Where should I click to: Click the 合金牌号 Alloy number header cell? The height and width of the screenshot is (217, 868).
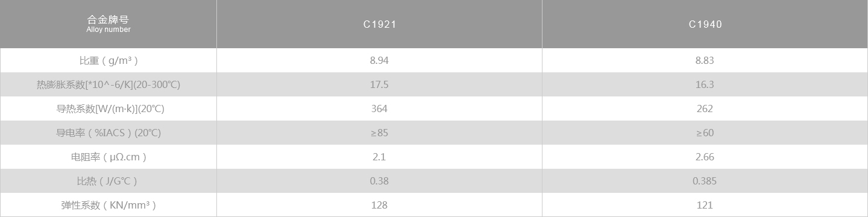pos(108,24)
